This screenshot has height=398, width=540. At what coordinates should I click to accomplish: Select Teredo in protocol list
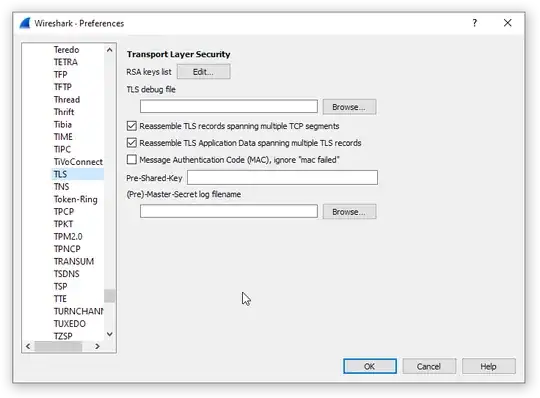click(66, 50)
